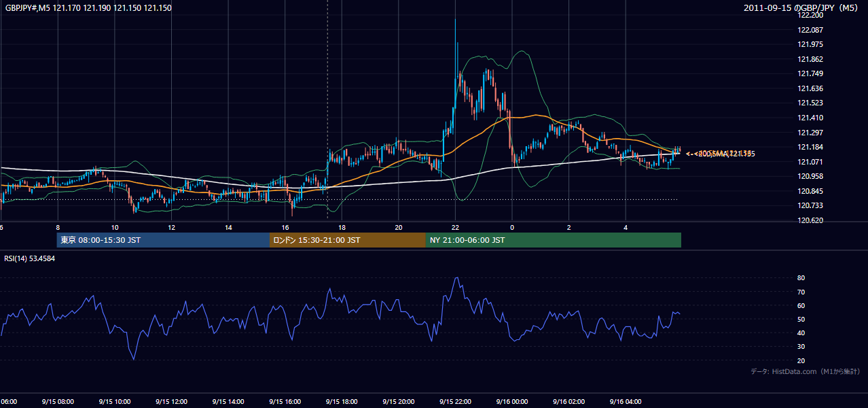Click the RSI 60 level label
868x408 pixels.
click(x=801, y=305)
